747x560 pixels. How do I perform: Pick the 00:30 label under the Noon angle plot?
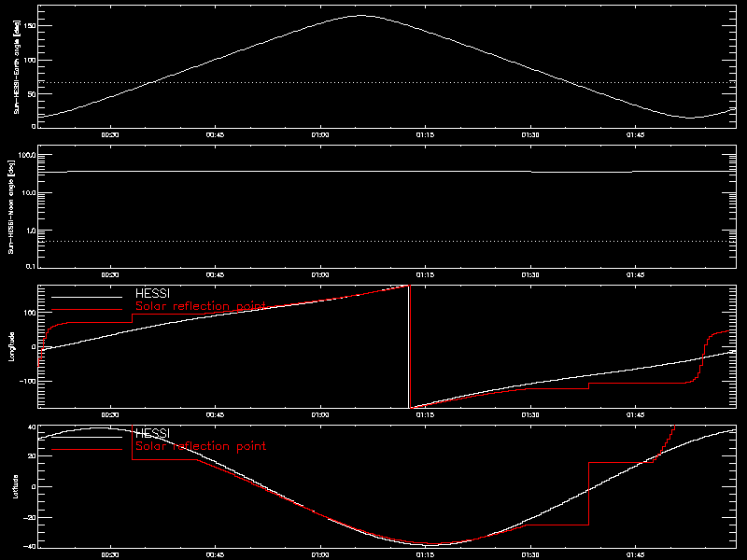[x=110, y=275]
